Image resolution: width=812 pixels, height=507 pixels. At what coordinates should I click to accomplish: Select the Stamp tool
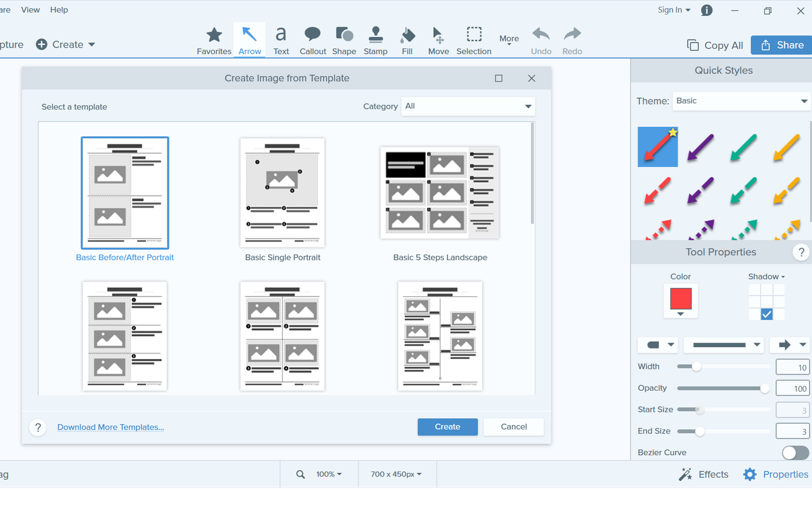point(376,39)
